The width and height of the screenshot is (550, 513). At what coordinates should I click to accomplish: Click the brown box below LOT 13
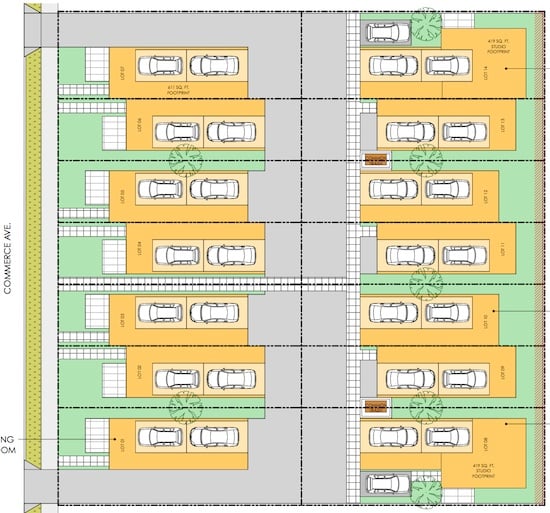pyautogui.click(x=376, y=160)
